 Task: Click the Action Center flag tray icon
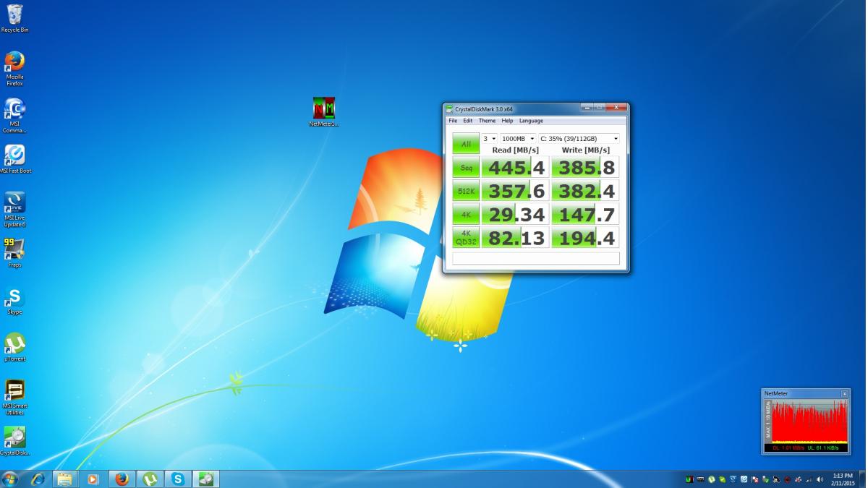755,479
